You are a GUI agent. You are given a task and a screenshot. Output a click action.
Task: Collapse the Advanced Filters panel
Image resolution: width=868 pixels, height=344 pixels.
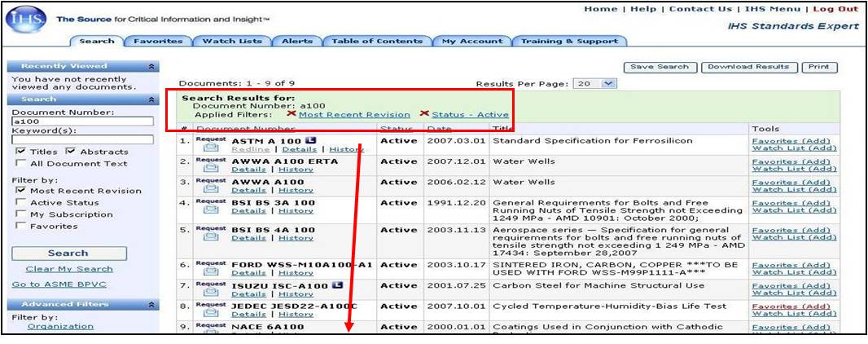151,305
